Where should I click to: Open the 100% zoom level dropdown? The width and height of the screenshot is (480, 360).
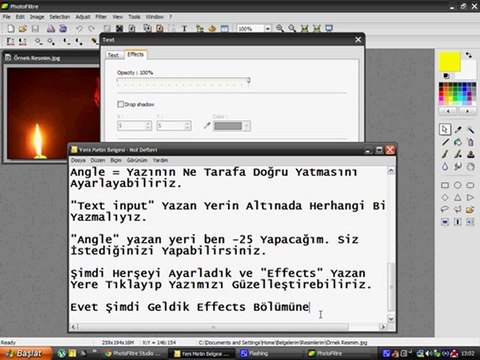[x=267, y=29]
